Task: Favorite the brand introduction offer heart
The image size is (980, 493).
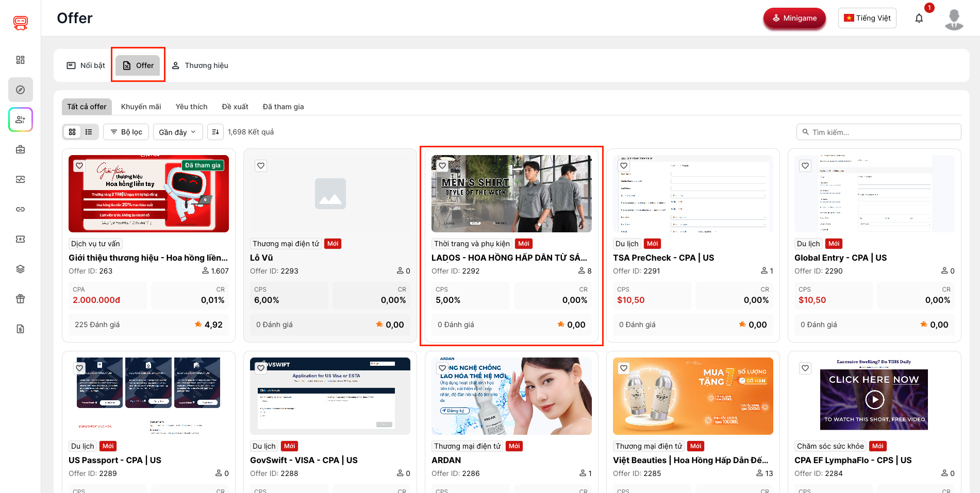Action: click(79, 166)
